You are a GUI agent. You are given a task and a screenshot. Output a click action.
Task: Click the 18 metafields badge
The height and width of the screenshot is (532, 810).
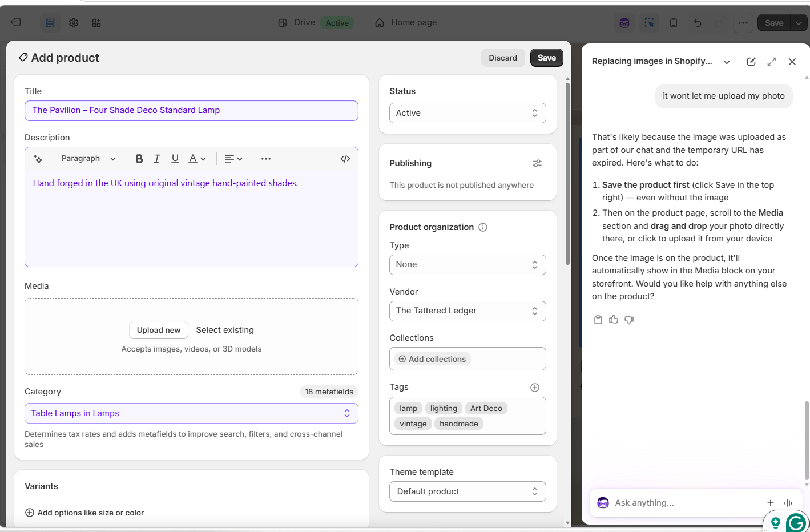tap(329, 392)
